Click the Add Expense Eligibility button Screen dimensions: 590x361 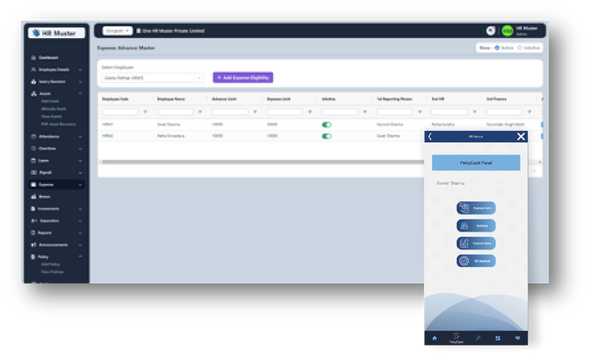[x=243, y=78]
